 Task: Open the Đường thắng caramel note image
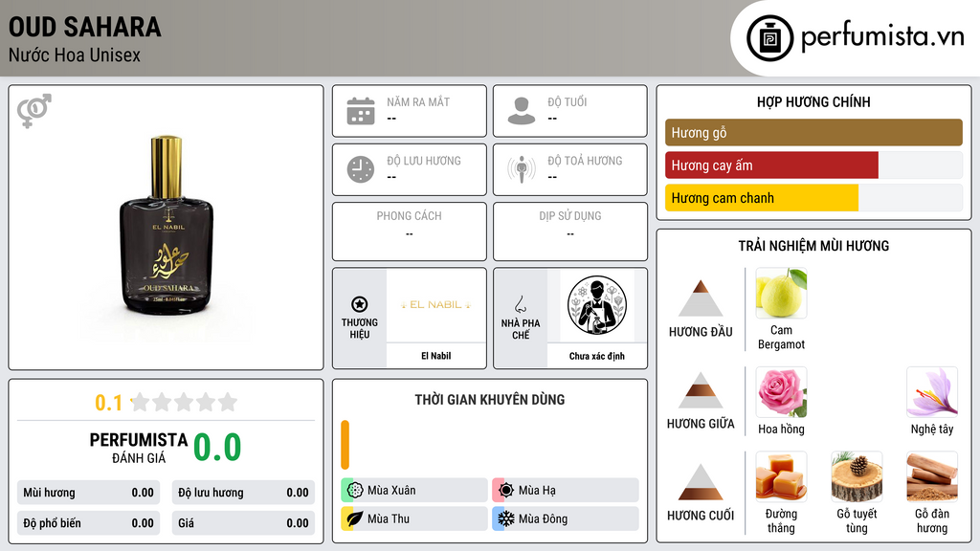[781, 476]
